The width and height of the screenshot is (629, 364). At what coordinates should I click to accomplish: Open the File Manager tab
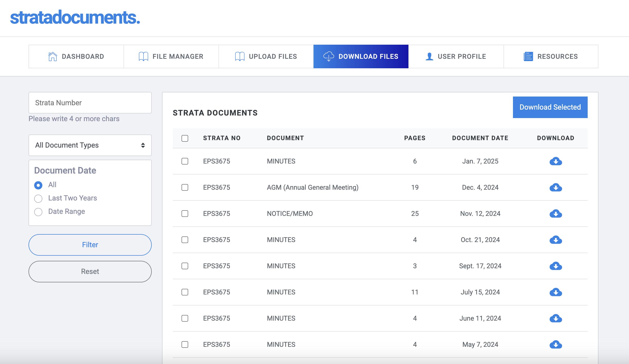pyautogui.click(x=171, y=56)
